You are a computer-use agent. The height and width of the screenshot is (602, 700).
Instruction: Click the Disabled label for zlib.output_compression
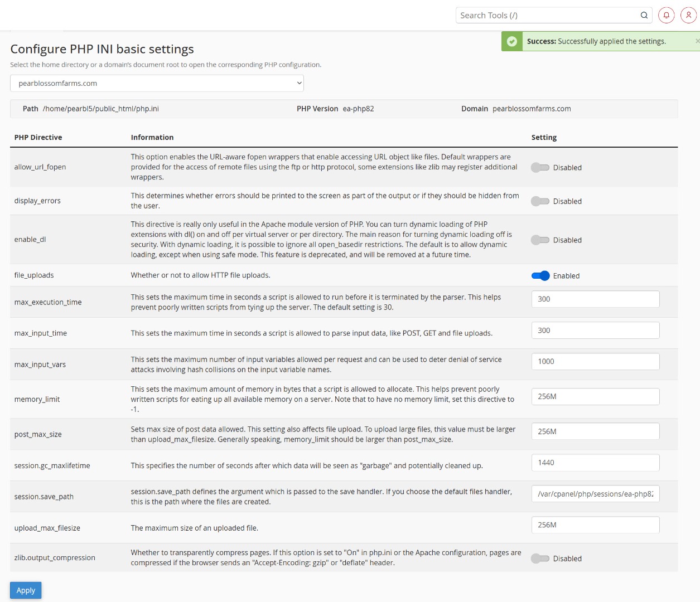pyautogui.click(x=567, y=559)
